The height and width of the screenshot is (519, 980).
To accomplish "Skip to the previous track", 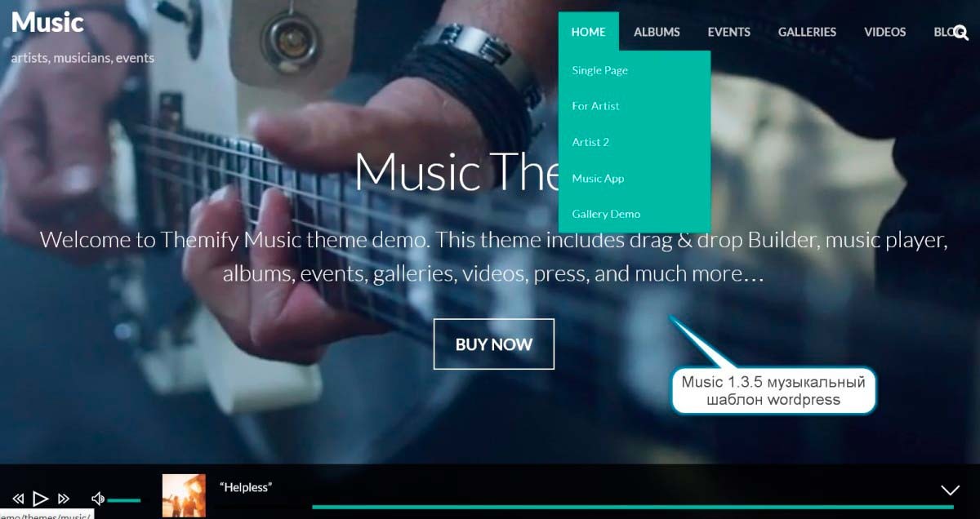I will point(18,499).
